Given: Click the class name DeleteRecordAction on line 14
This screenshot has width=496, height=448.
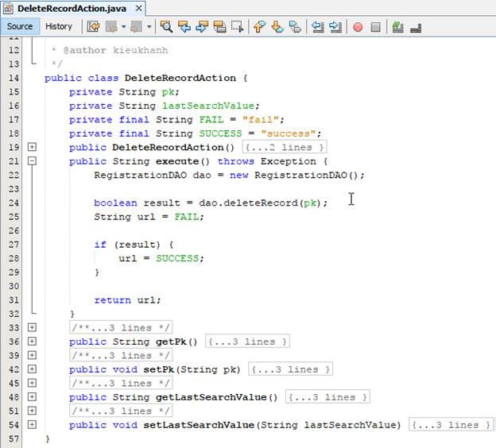Looking at the screenshot, I should (x=180, y=78).
